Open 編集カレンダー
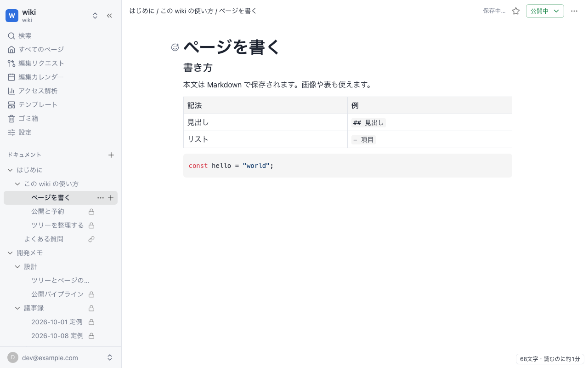 click(61, 77)
